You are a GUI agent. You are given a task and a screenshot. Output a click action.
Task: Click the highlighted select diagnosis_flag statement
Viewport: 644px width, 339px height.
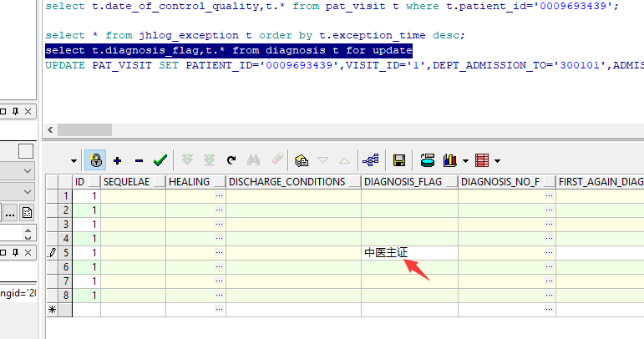[x=229, y=50]
